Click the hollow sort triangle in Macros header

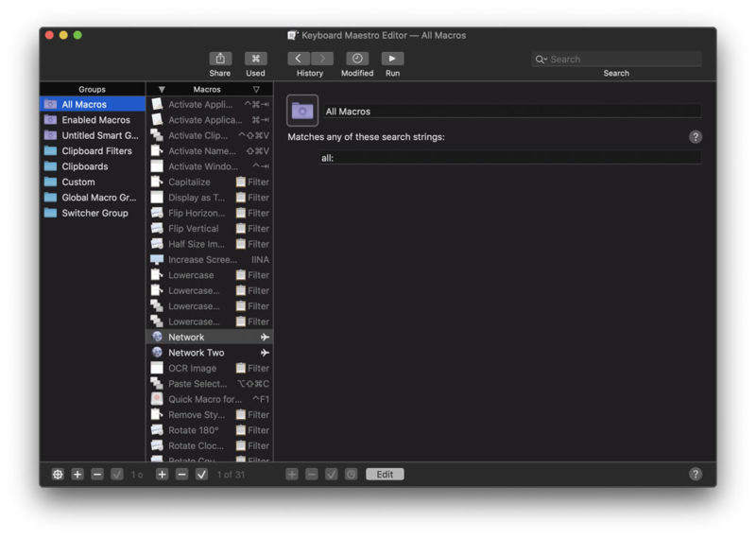(256, 89)
